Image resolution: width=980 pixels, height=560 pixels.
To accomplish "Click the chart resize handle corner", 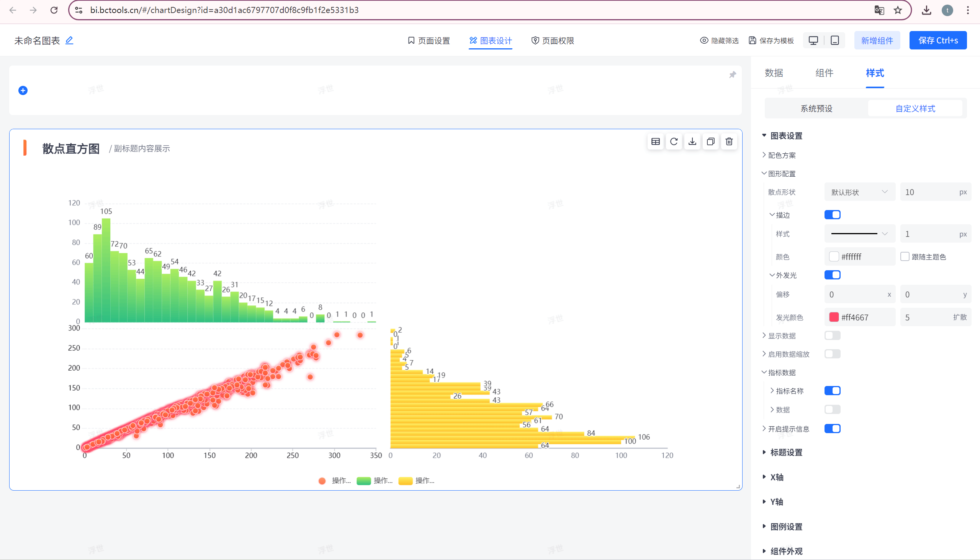I will (x=738, y=486).
